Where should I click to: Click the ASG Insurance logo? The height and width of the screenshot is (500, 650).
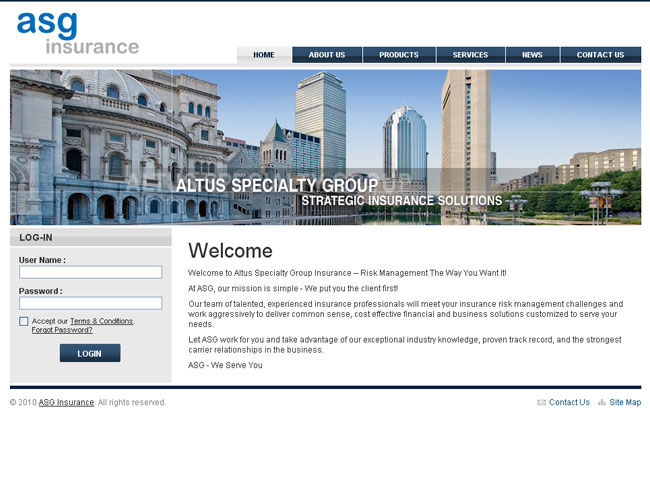(77, 33)
